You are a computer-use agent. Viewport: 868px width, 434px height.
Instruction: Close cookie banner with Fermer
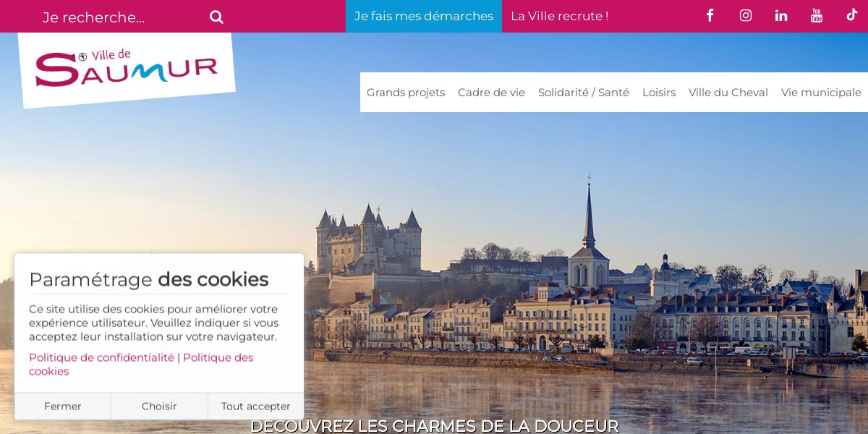(63, 407)
